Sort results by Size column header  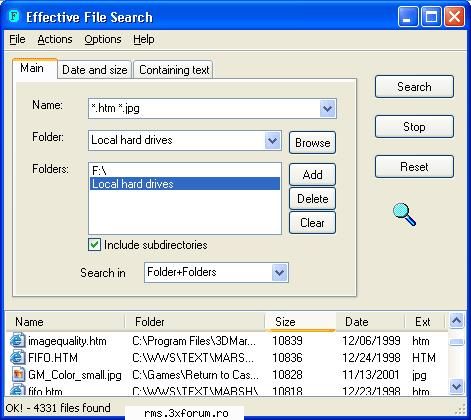pos(300,322)
